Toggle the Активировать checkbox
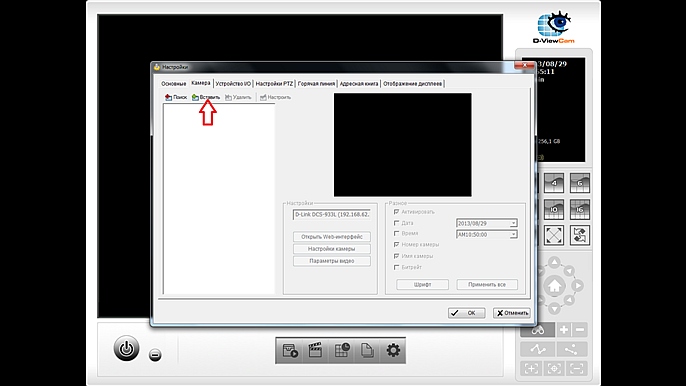The width and height of the screenshot is (686, 386). (396, 212)
